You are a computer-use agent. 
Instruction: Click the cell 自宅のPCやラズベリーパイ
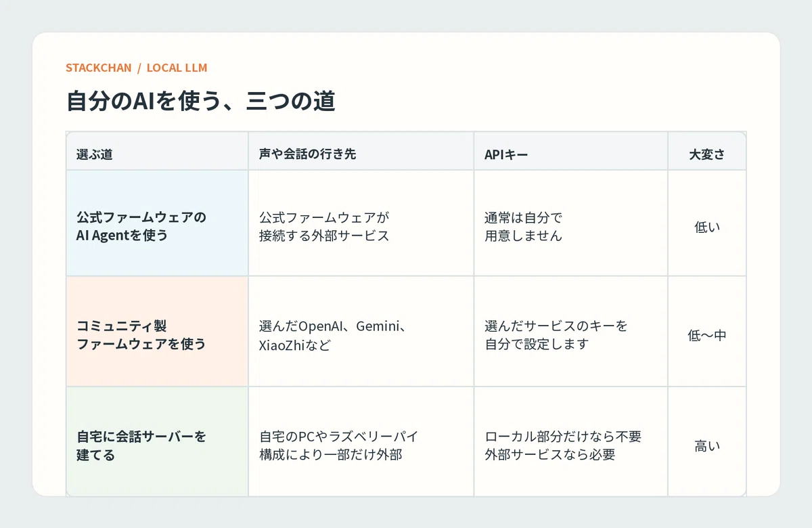[x=361, y=442]
